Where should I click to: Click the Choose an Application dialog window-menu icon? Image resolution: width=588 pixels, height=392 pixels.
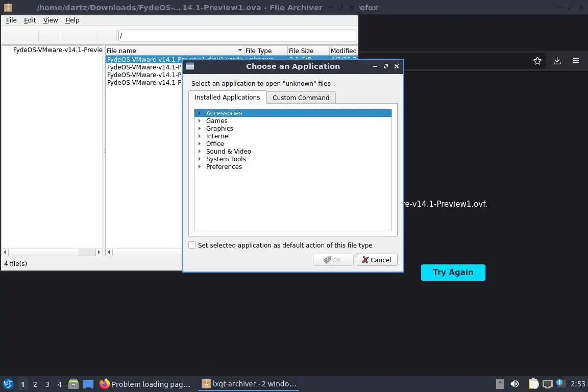coord(190,66)
